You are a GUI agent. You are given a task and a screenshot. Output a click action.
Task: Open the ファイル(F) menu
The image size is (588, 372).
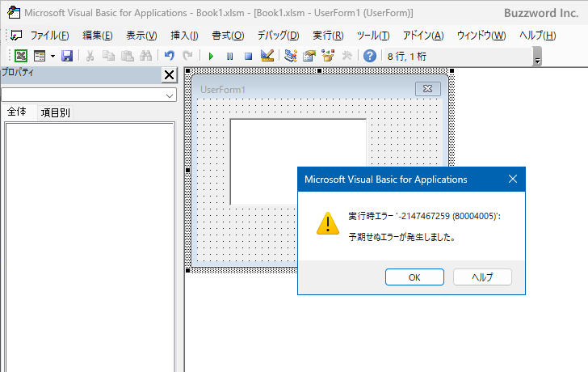pyautogui.click(x=49, y=36)
